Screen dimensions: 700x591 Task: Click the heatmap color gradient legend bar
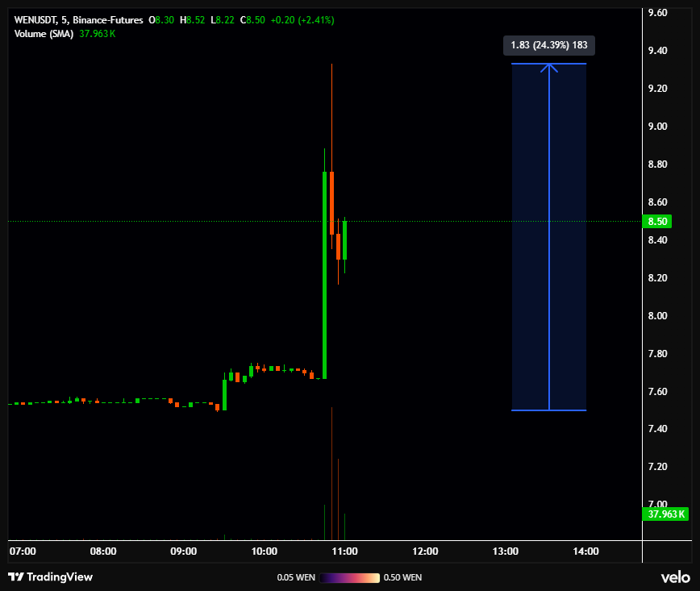[349, 577]
